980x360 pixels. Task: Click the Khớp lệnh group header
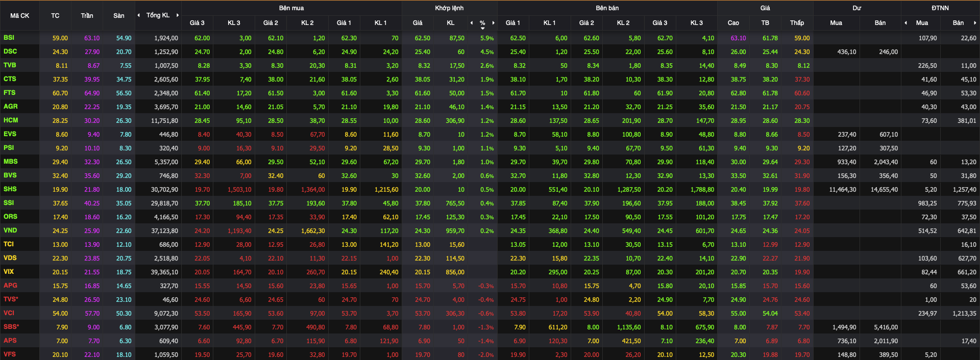(x=449, y=8)
